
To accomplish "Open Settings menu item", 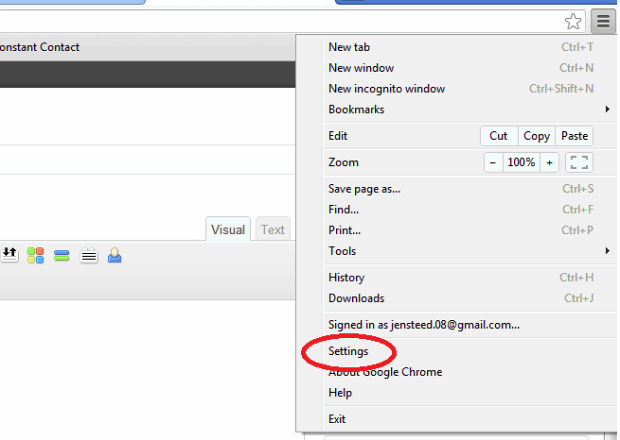I will (x=470, y=351).
